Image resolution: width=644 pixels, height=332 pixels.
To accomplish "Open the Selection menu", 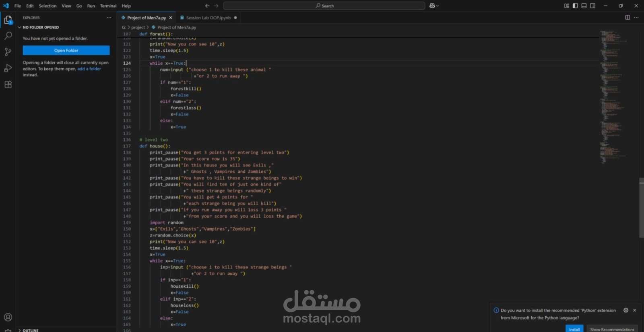I will (x=47, y=6).
